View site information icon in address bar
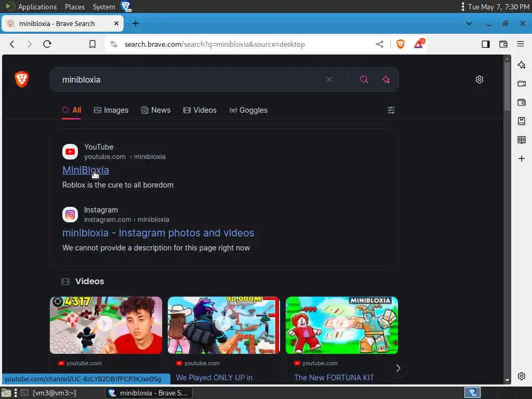The image size is (532, 399). (114, 44)
